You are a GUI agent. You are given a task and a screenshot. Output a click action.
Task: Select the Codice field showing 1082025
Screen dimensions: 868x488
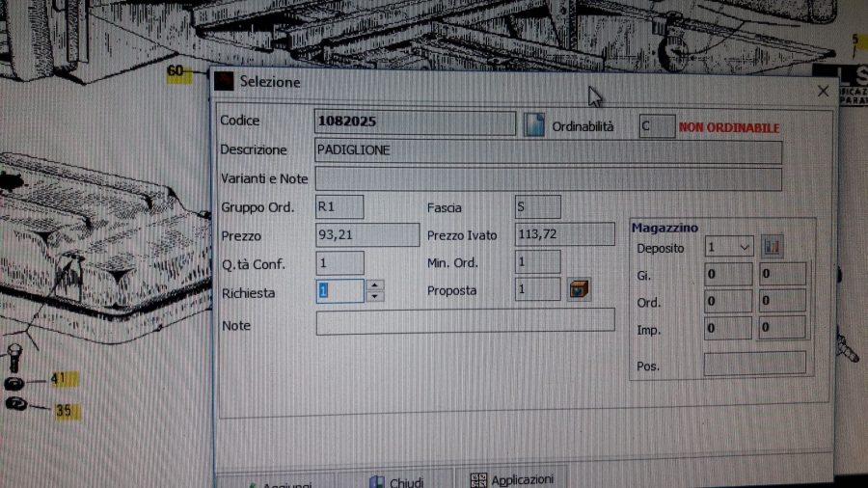pos(415,122)
